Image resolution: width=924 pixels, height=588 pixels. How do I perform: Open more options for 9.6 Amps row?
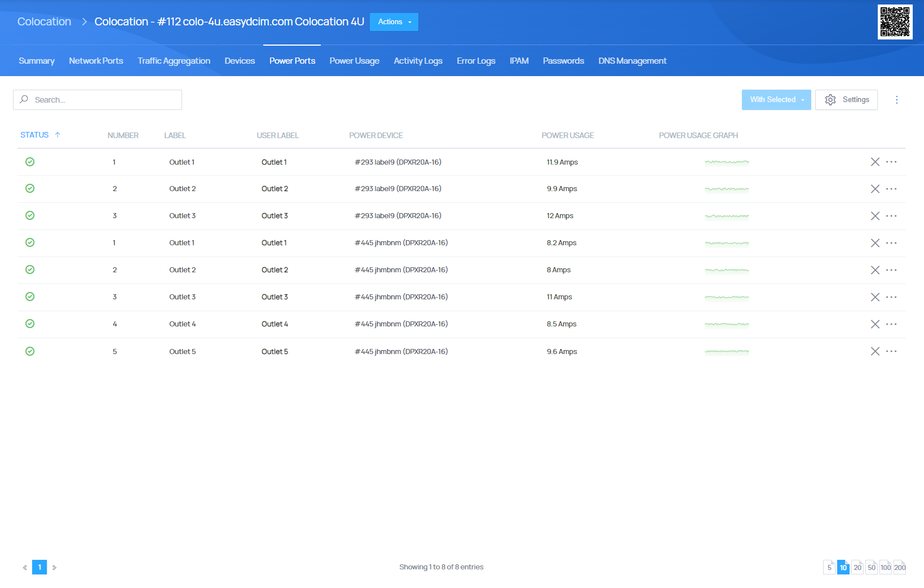(x=891, y=351)
